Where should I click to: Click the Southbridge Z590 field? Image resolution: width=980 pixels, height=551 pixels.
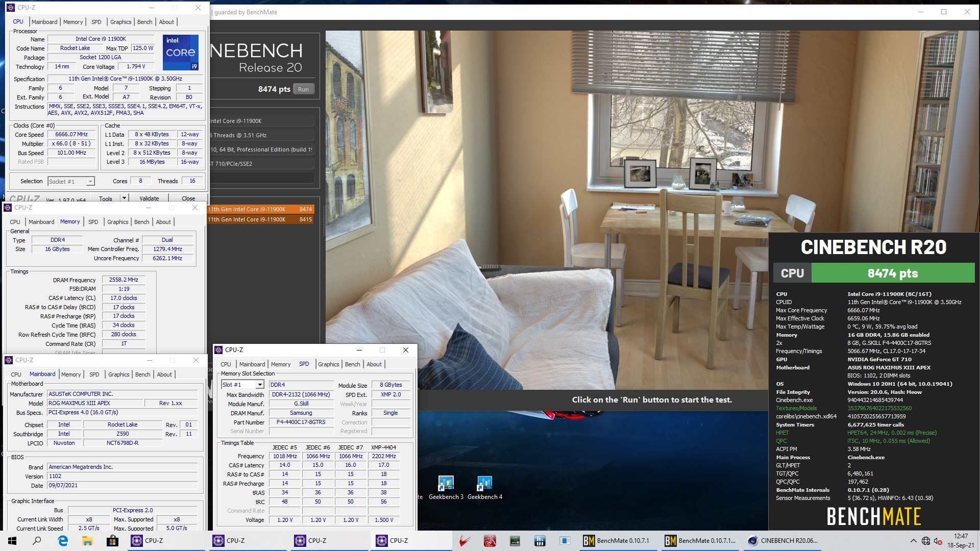click(x=122, y=434)
